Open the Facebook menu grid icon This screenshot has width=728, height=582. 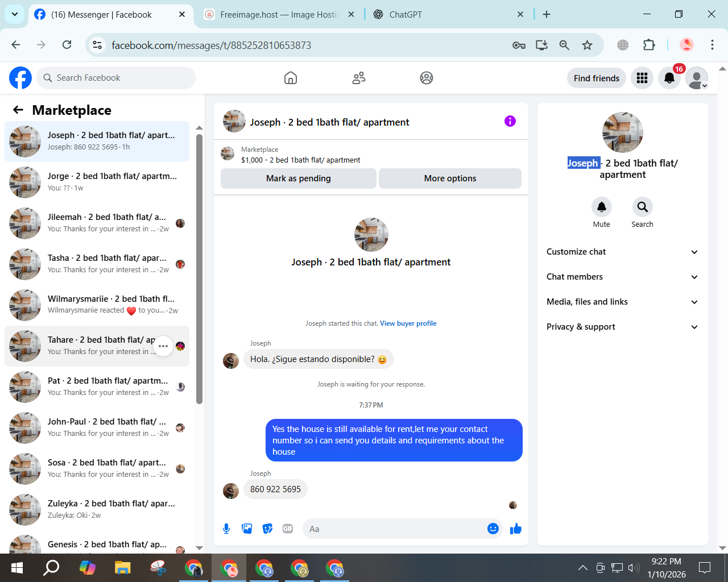point(642,78)
